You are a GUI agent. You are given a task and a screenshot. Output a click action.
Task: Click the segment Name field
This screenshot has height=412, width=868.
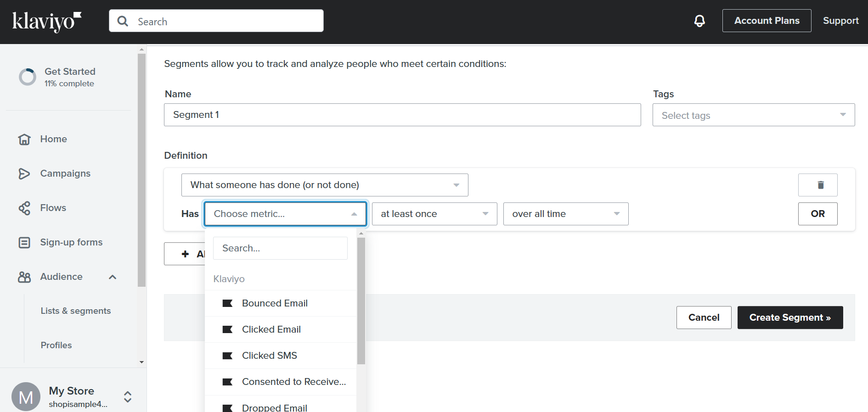click(x=402, y=115)
